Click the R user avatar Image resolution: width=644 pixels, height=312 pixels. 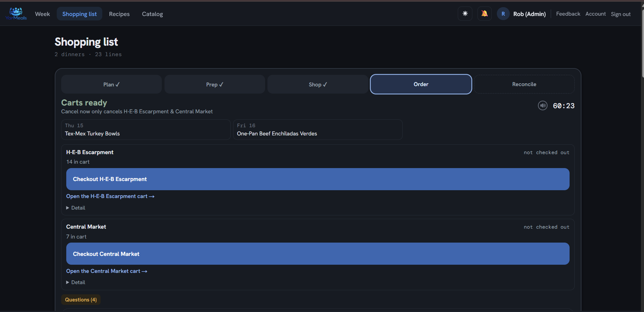tap(503, 14)
